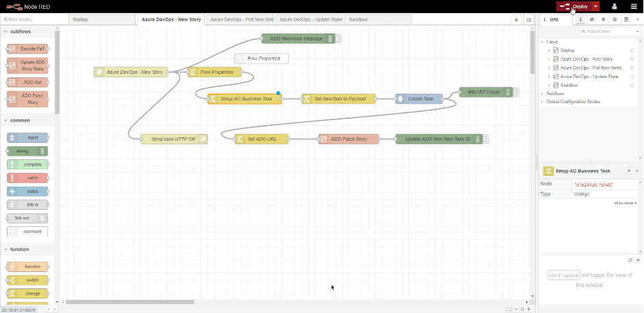The height and width of the screenshot is (313, 644).
Task: Close the tips box with x
Action: (x=639, y=260)
